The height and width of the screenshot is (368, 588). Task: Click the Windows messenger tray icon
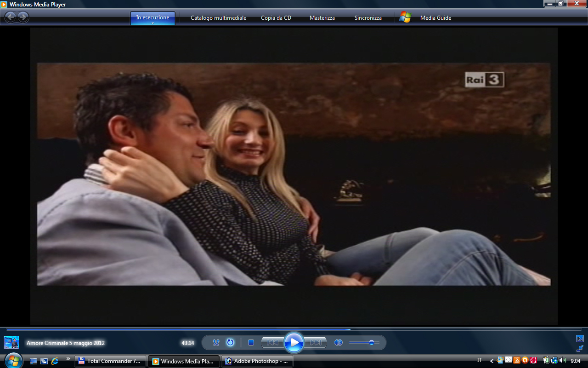[x=500, y=361]
